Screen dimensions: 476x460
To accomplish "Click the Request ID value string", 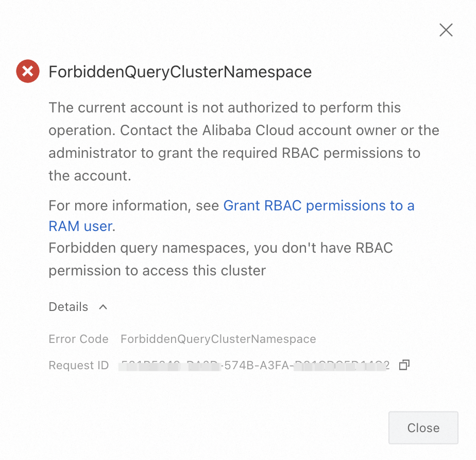I will point(254,366).
